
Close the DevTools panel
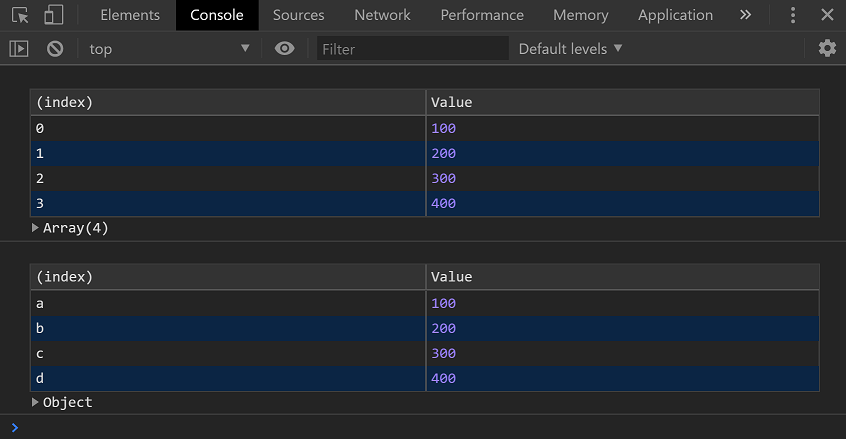tap(826, 15)
